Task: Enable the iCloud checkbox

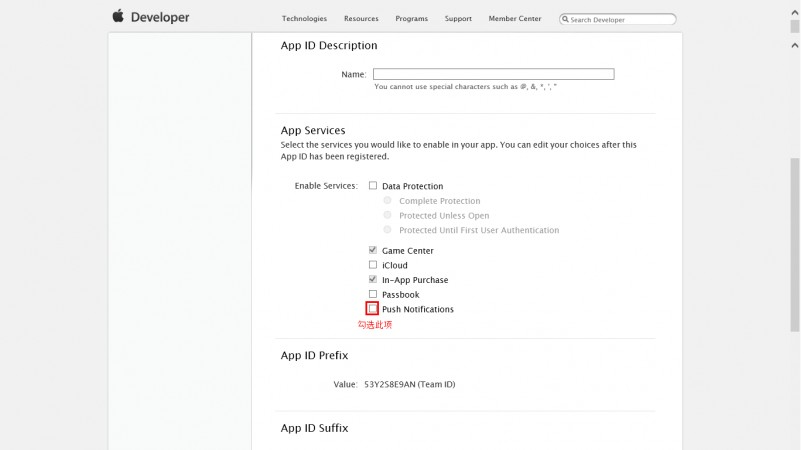Action: pyautogui.click(x=373, y=265)
